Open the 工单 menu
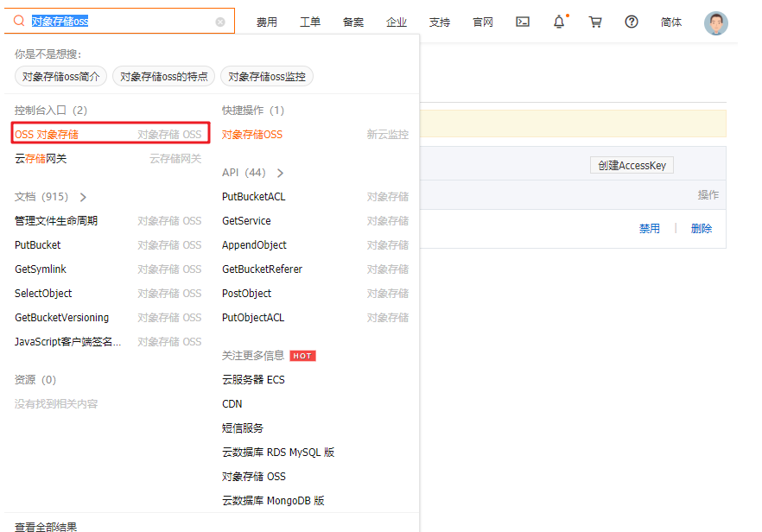The width and height of the screenshot is (762, 532). [310, 22]
